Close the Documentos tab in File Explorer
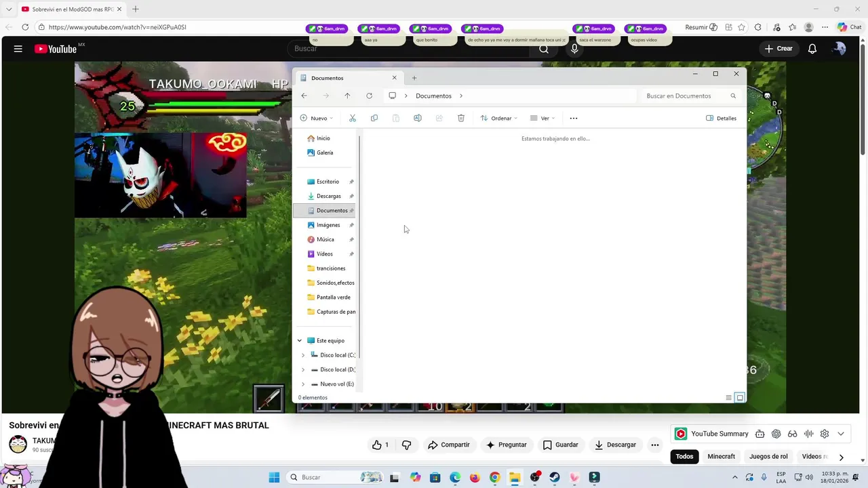Image resolution: width=868 pixels, height=488 pixels. click(x=394, y=77)
